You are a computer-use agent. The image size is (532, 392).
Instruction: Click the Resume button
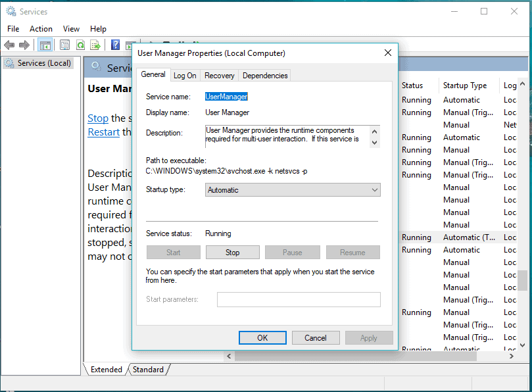tap(353, 252)
